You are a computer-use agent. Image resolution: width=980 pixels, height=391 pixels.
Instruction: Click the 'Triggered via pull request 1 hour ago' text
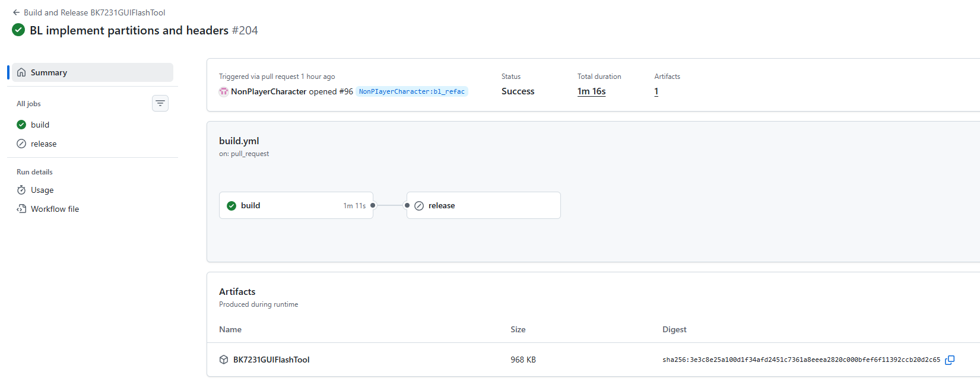(277, 77)
